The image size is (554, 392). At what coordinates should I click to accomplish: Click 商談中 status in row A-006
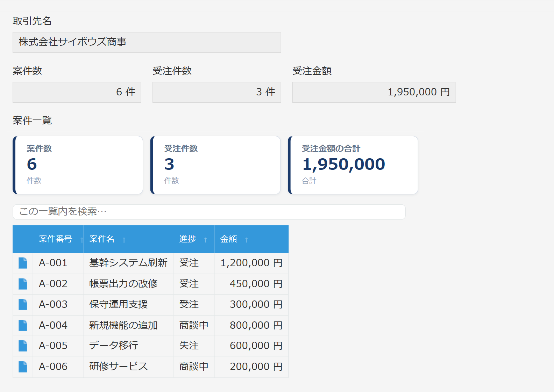pyautogui.click(x=194, y=367)
